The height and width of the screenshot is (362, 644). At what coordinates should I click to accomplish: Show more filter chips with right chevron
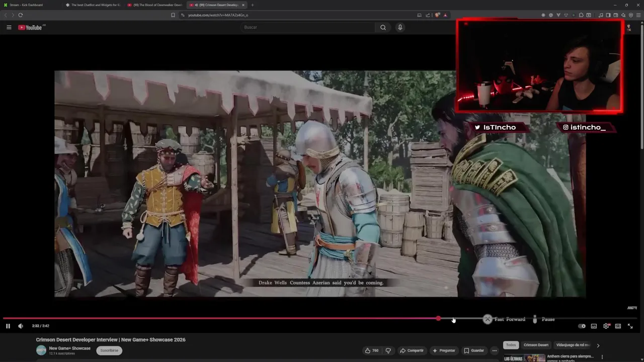tap(598, 345)
